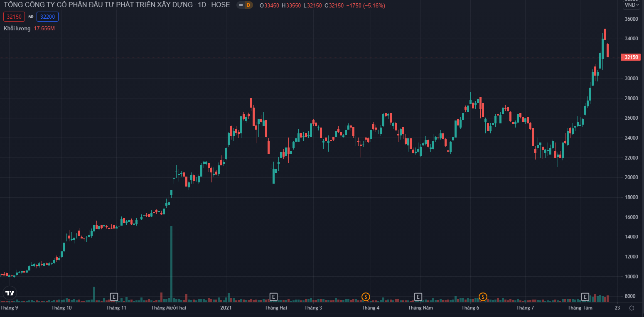The height and width of the screenshot is (317, 644).
Task: Toggle the market status dash pill
Action: [x=241, y=5]
